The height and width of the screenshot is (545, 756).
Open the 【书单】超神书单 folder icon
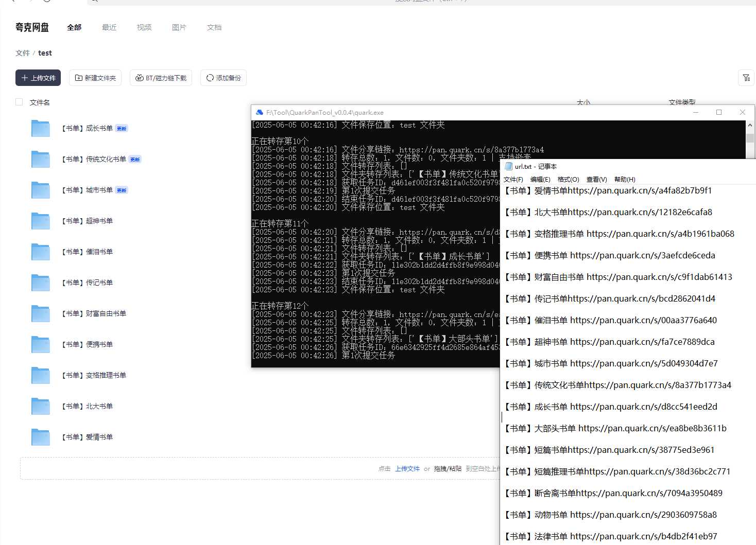click(40, 221)
